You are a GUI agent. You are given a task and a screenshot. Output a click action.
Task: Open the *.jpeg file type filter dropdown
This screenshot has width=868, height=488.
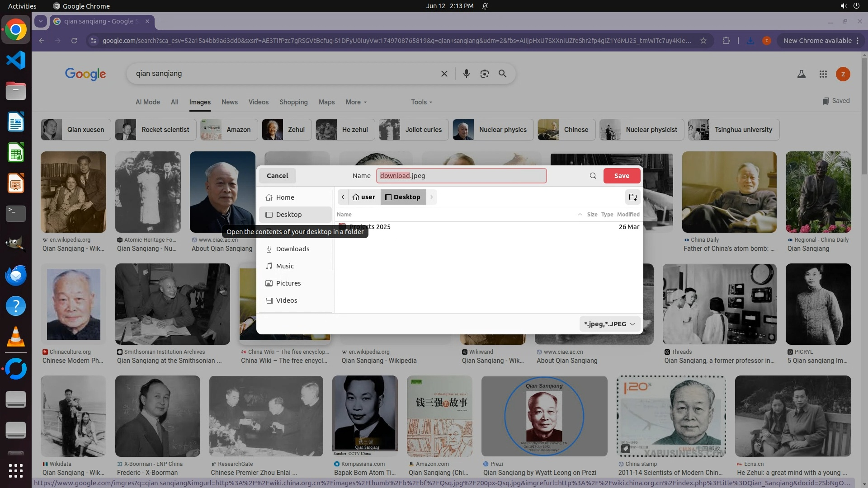[x=609, y=324]
